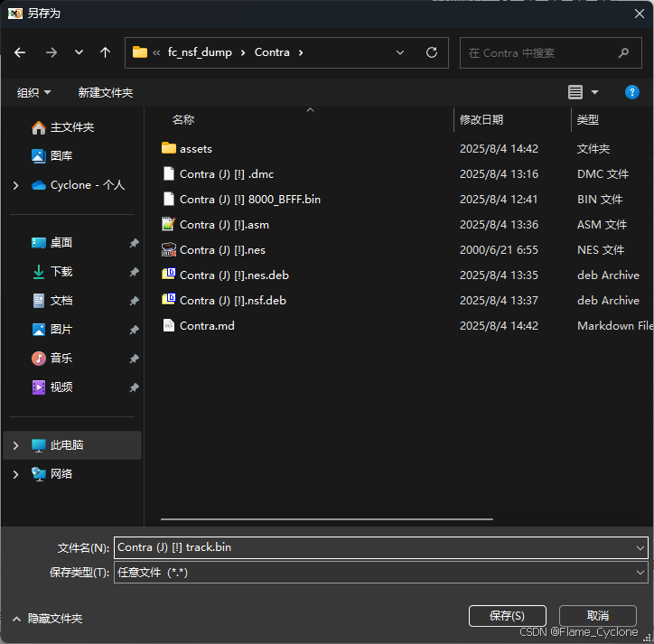Sort files by the 名称 column header
654x644 pixels.
pos(183,120)
